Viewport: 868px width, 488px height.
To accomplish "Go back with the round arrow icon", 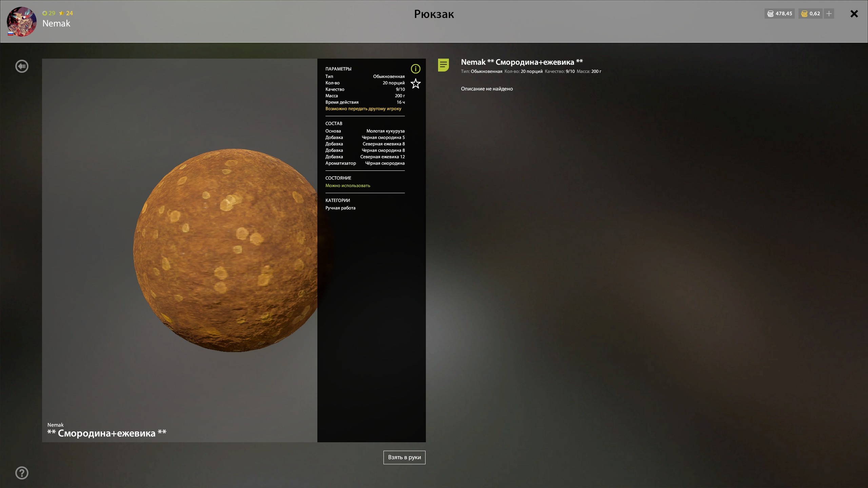I will [x=22, y=66].
